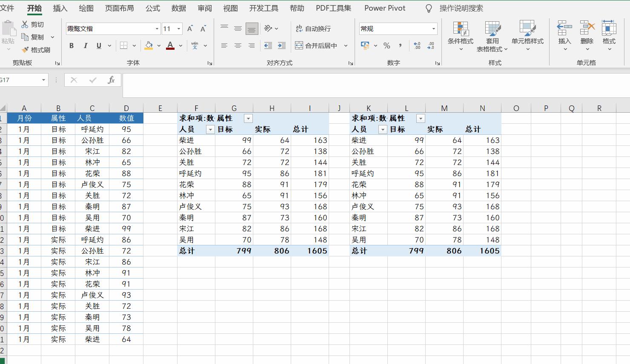Switch to the 数据 ribbon tab
630x364 pixels.
click(178, 8)
